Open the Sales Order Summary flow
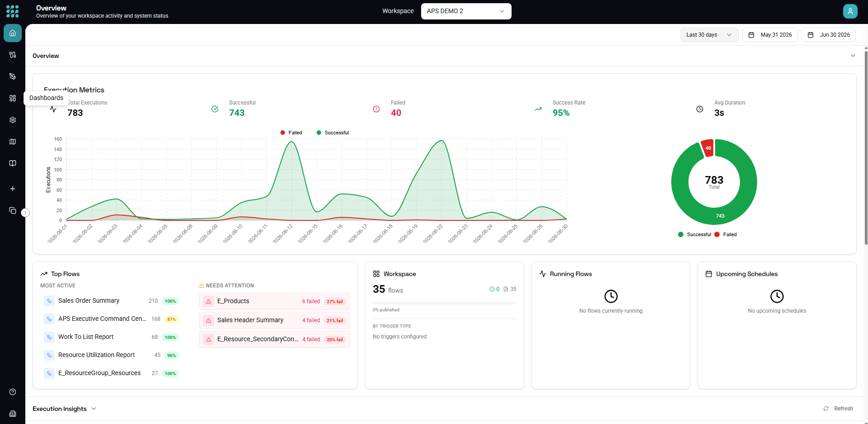This screenshot has width=868, height=424. [x=111, y=301]
